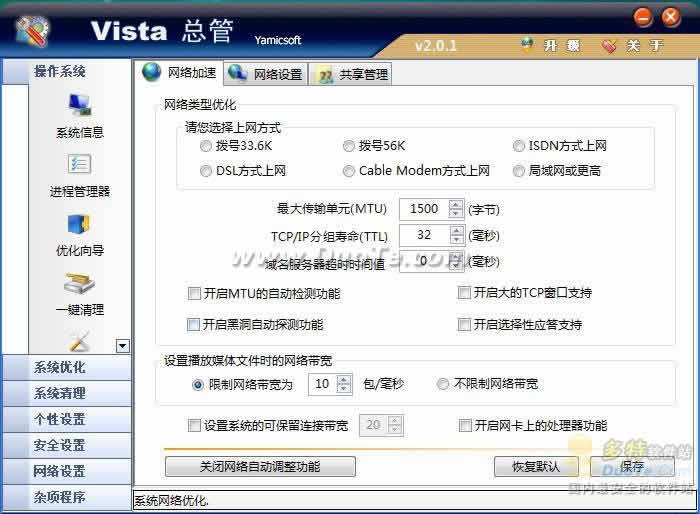The width and height of the screenshot is (700, 514).
Task: Open the 共享管理 tab
Action: click(x=351, y=75)
